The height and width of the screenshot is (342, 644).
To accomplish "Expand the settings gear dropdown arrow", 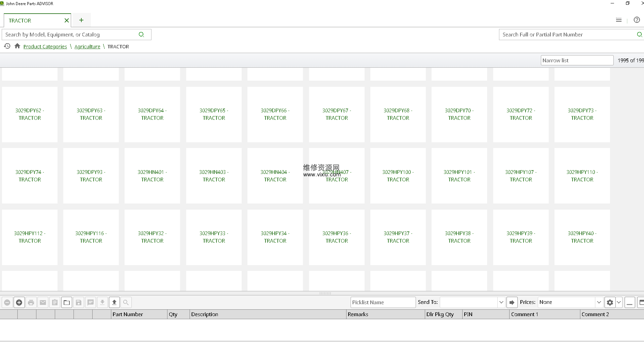I will pos(619,302).
